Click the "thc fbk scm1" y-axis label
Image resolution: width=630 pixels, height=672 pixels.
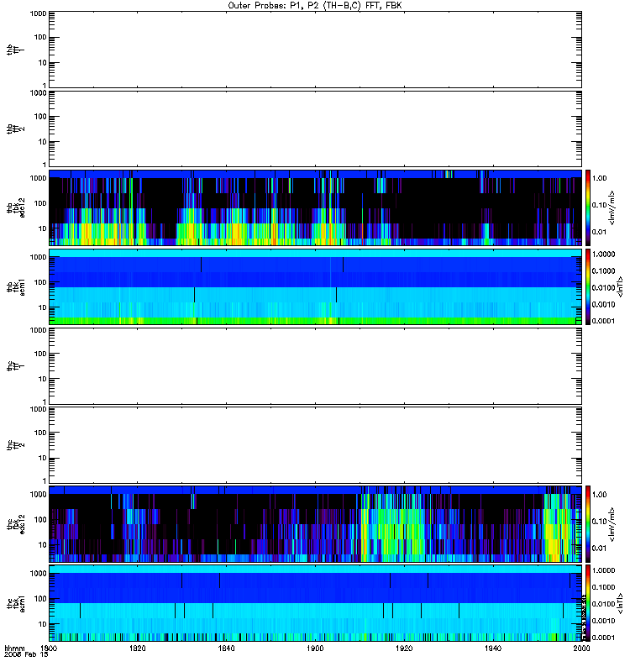coord(15,603)
